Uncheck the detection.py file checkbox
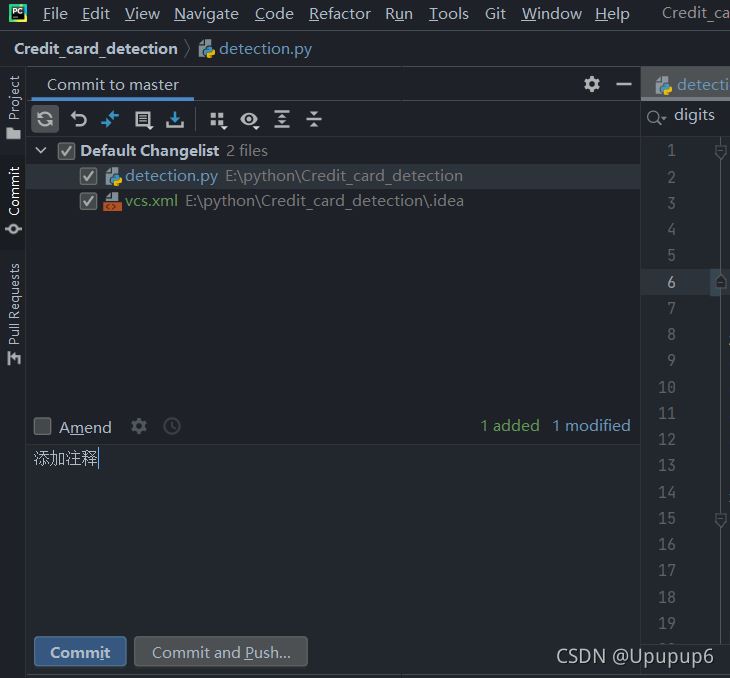This screenshot has height=678, width=730. 88,176
